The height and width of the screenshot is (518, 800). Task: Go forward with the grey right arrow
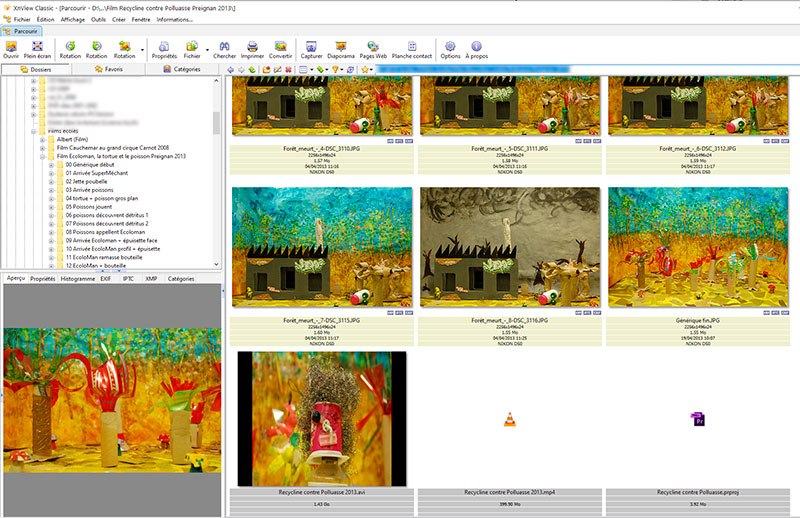click(241, 69)
